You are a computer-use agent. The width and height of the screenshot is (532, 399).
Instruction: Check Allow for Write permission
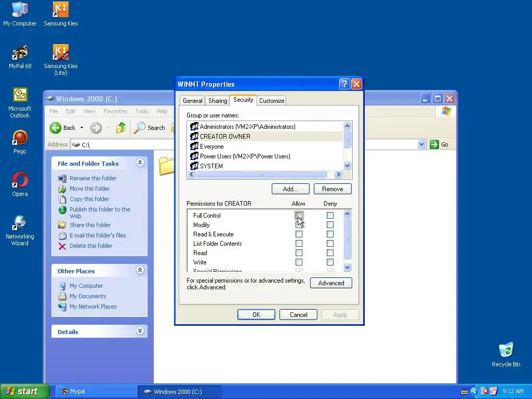(x=299, y=262)
